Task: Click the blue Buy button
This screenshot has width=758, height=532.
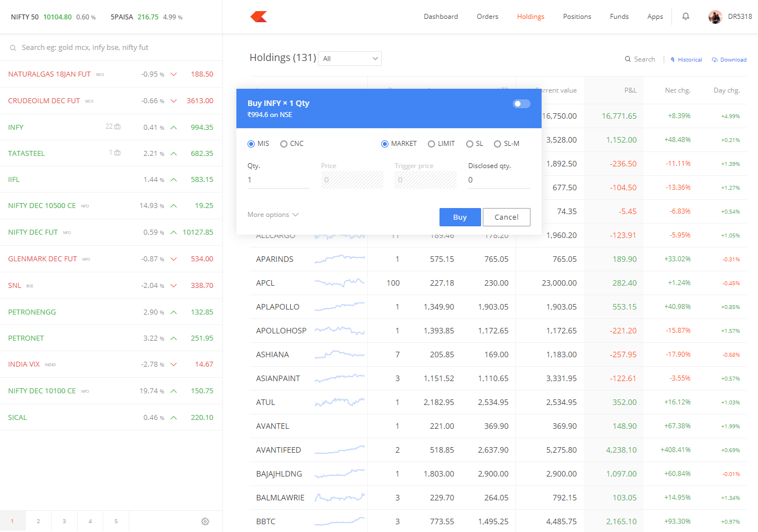Action: click(x=460, y=217)
